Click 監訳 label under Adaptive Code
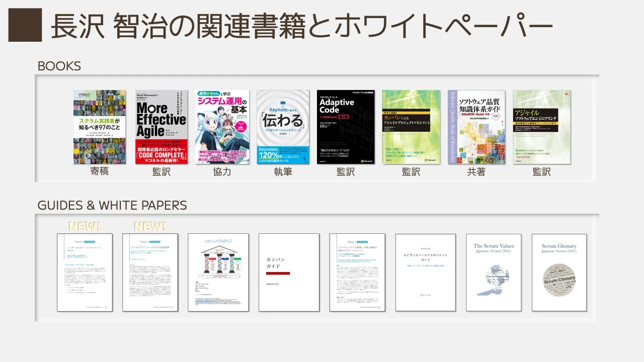Image resolution: width=644 pixels, height=362 pixels. point(346,171)
